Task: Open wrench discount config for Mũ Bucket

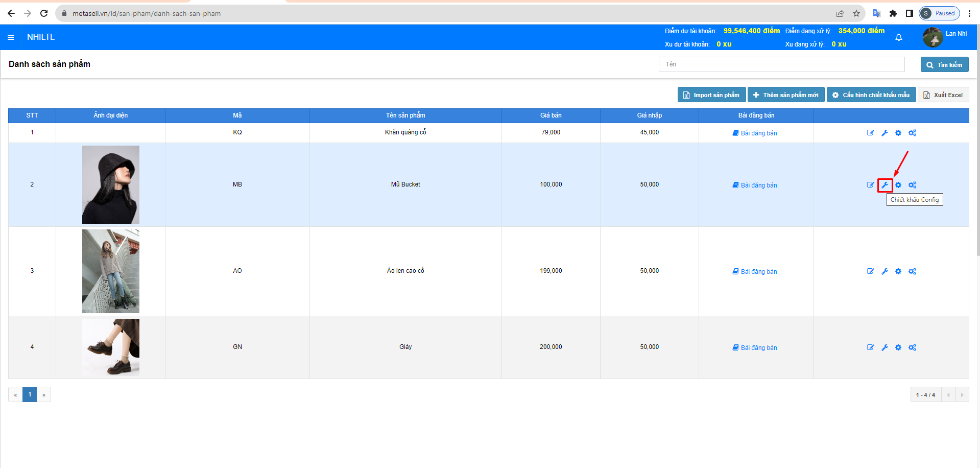Action: coord(885,185)
